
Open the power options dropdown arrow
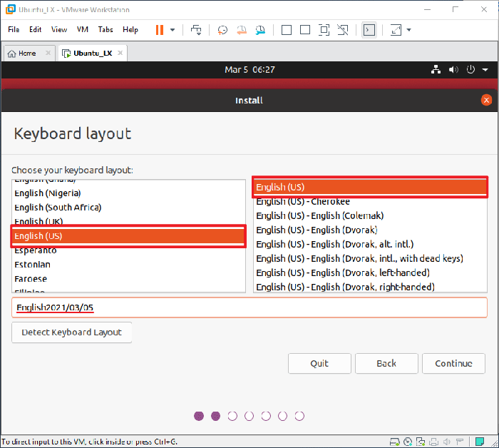(x=173, y=30)
